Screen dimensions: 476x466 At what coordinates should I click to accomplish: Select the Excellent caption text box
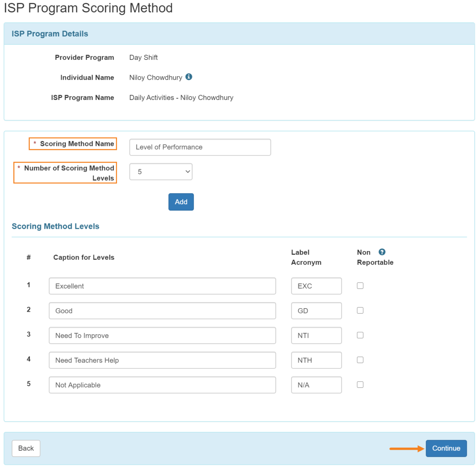coord(162,286)
